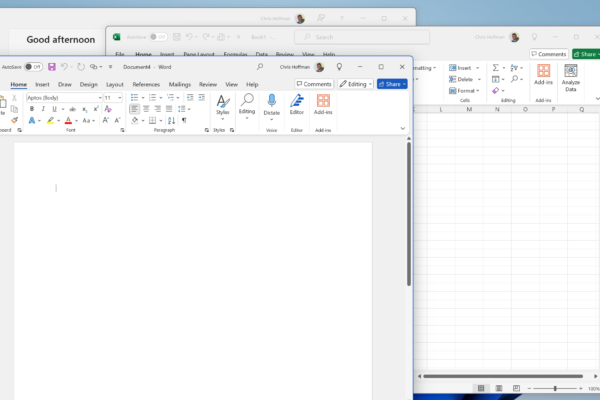Save the Word document via floppy icon
Viewport: 600px width, 400px height.
(52, 67)
